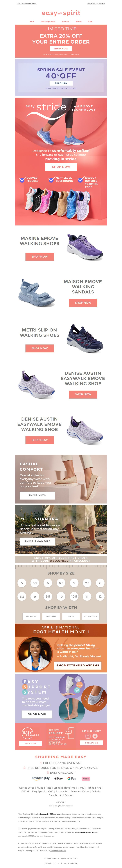Image resolution: width=122 pixels, height=868 pixels.
Task: Click Shop Now for Maxine Emove shoes
Action: pyautogui.click(x=40, y=256)
